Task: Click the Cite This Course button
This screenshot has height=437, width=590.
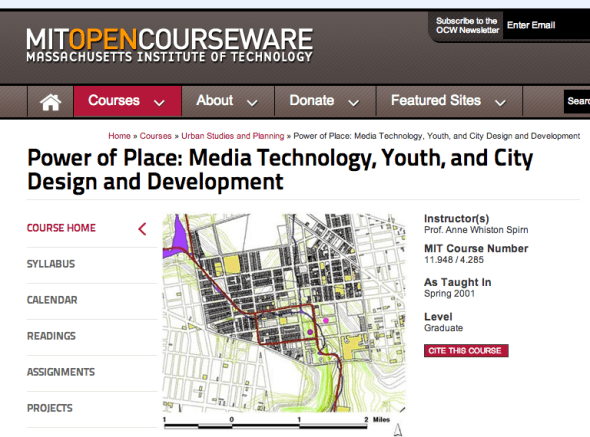Action: pyautogui.click(x=466, y=351)
